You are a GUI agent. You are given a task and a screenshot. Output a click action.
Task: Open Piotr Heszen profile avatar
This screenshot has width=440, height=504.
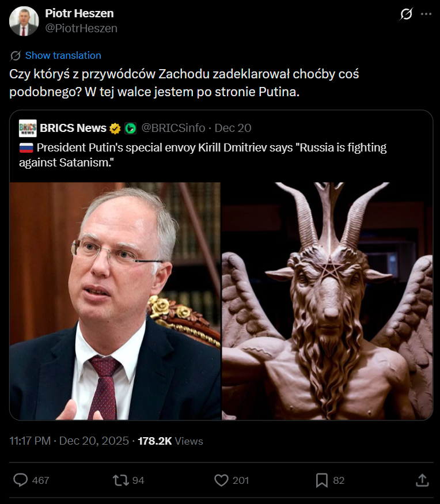pyautogui.click(x=24, y=21)
